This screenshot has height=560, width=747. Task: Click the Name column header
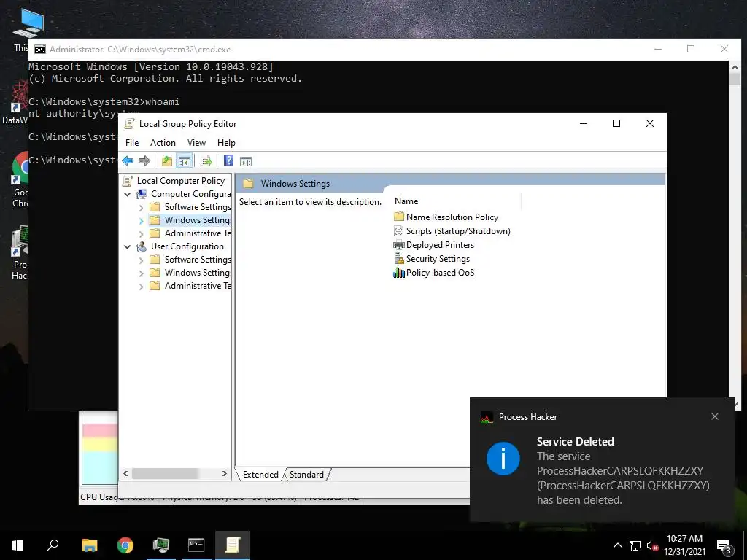[457, 201]
